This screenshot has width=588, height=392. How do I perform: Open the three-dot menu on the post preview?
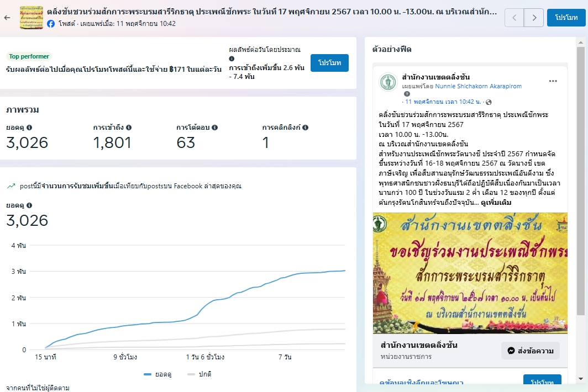coord(553,81)
